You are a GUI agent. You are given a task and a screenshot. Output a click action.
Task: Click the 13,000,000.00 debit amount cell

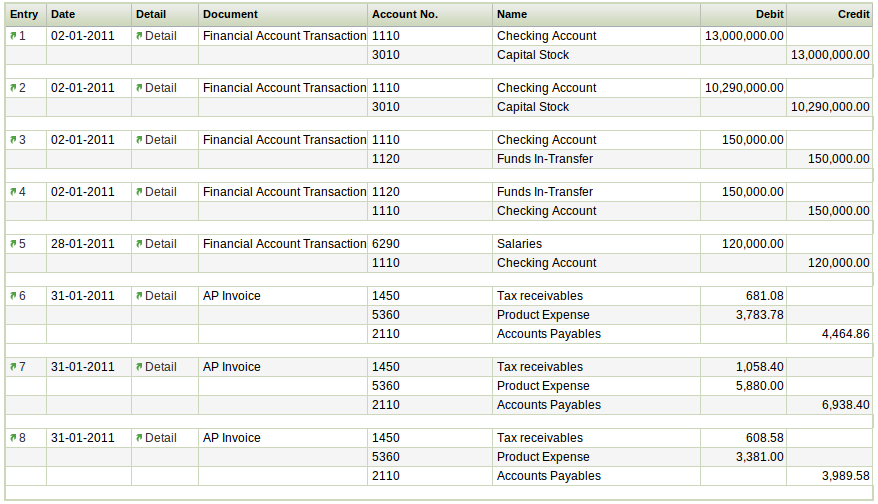point(743,36)
